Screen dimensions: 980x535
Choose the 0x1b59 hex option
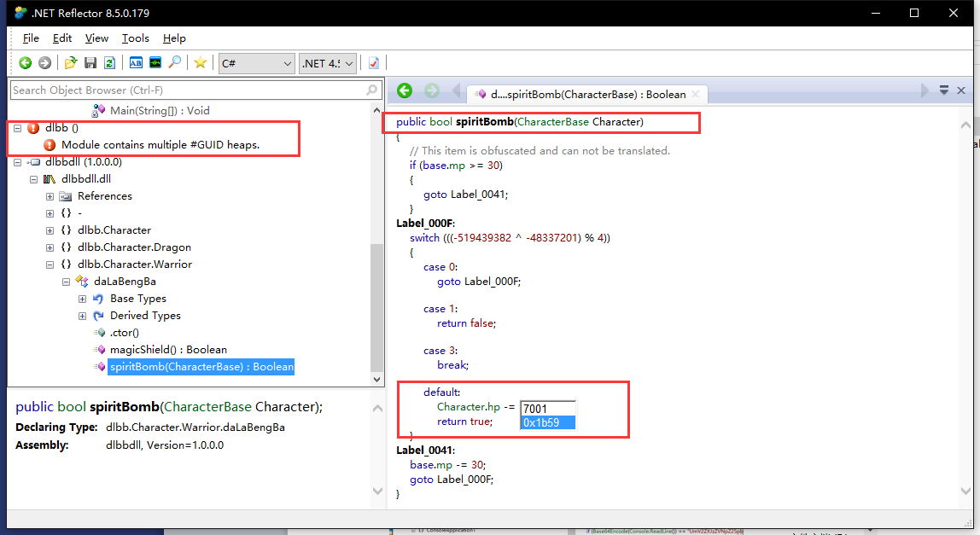click(x=547, y=423)
